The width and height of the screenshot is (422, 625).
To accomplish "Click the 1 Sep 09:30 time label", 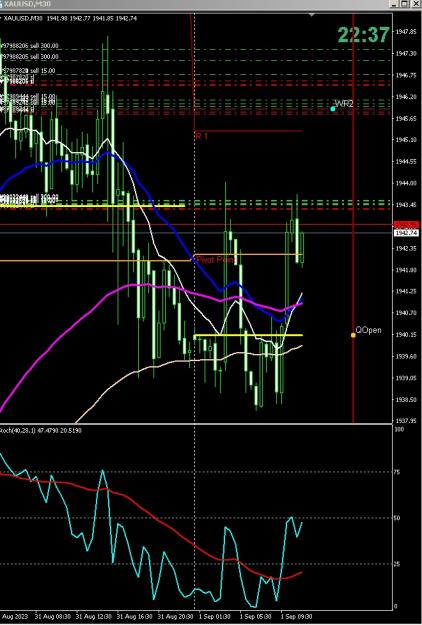I will pyautogui.click(x=296, y=616).
